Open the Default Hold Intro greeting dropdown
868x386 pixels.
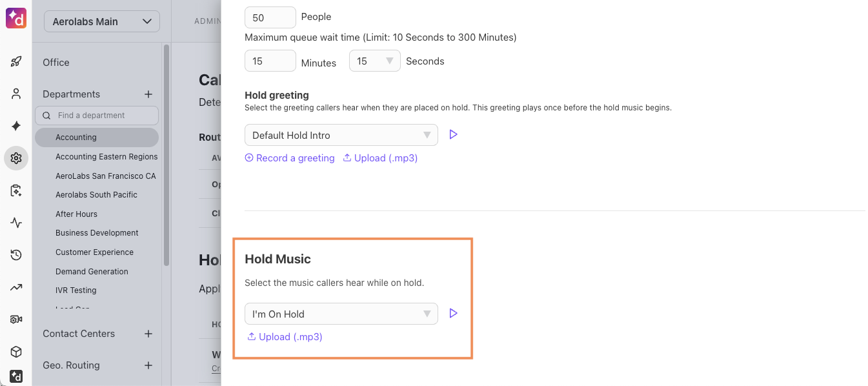(x=341, y=136)
